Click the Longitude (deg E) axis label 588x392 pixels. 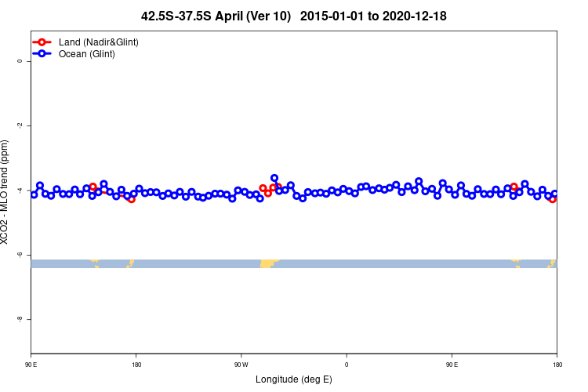point(294,379)
